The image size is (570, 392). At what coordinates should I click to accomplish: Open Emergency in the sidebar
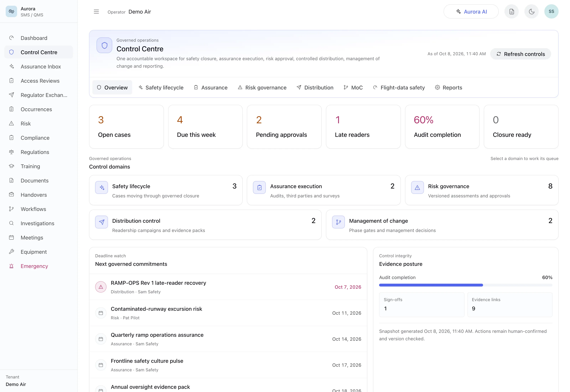[x=39, y=266]
